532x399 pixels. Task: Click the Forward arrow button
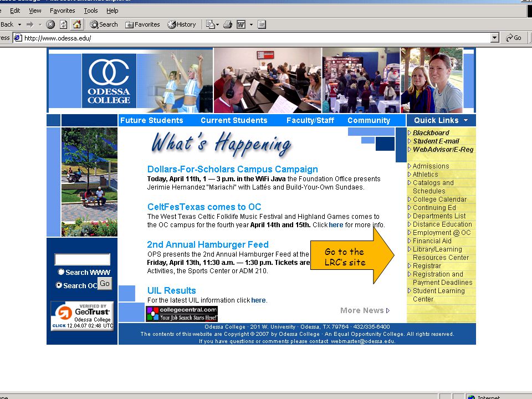coord(30,24)
